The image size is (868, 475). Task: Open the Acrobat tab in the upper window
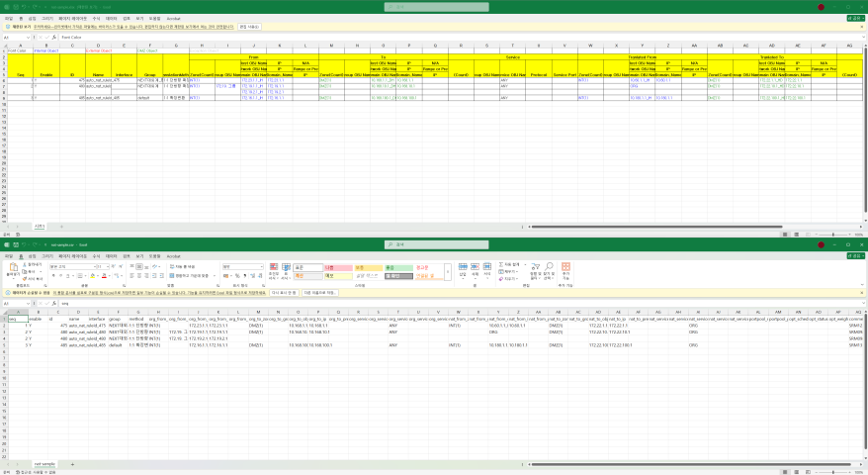coord(173,18)
